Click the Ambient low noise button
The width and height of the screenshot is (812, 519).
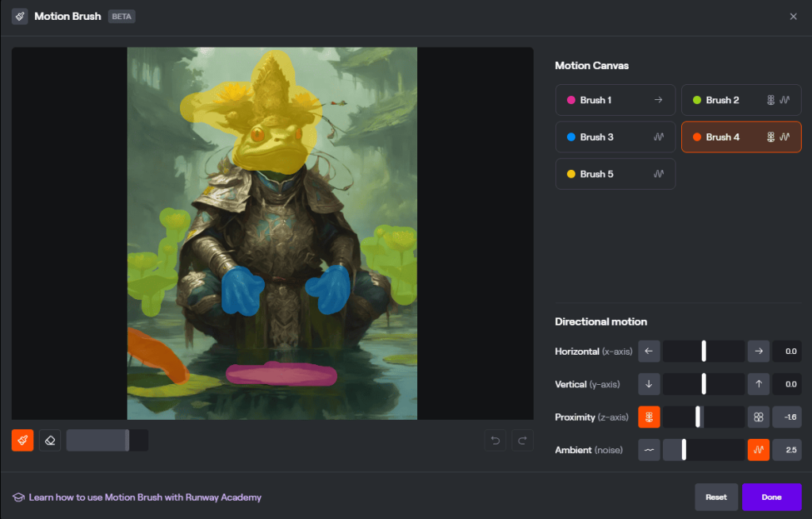[649, 450]
